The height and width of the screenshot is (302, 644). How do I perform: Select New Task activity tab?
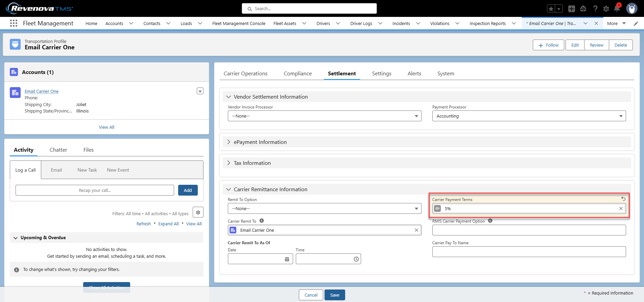point(87,170)
